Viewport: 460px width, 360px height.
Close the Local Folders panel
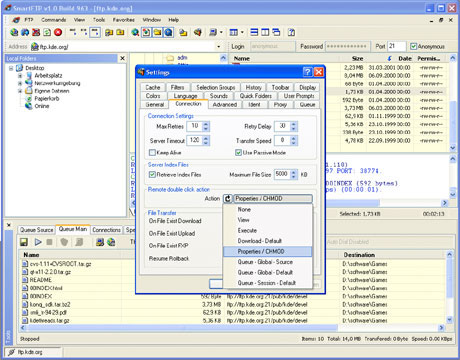[122, 58]
